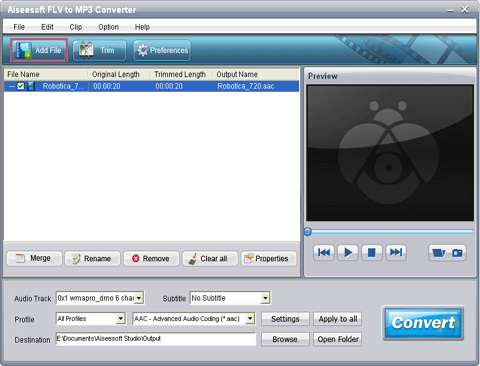Viewport: 480px width, 366px height.
Task: Click the Trimmed Length value 00:00:20
Action: tap(169, 86)
